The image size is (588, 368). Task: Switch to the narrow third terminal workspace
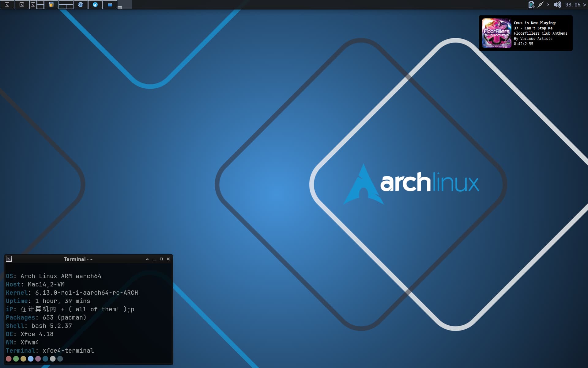coord(33,5)
